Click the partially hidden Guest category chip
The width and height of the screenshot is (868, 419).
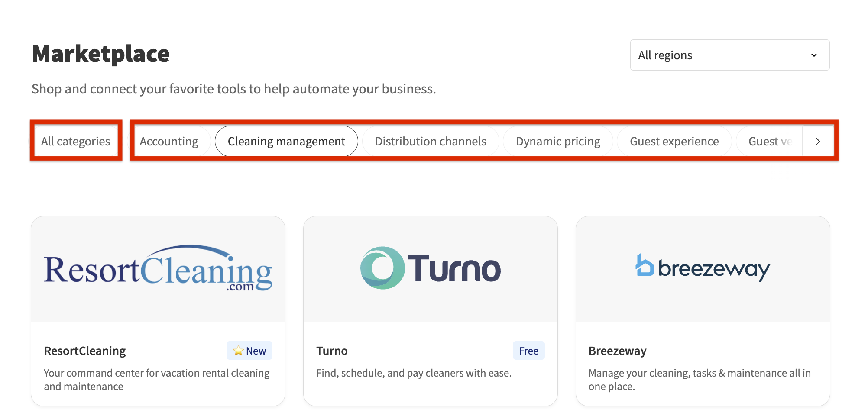coord(770,141)
